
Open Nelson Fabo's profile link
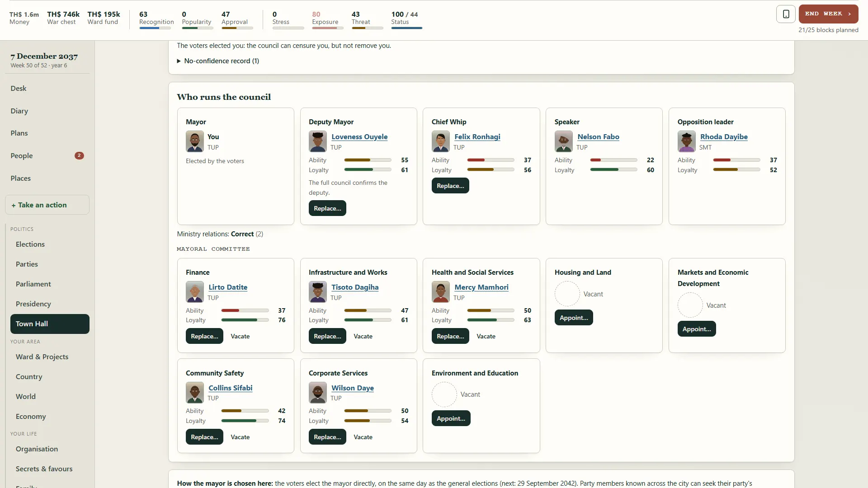pos(598,137)
